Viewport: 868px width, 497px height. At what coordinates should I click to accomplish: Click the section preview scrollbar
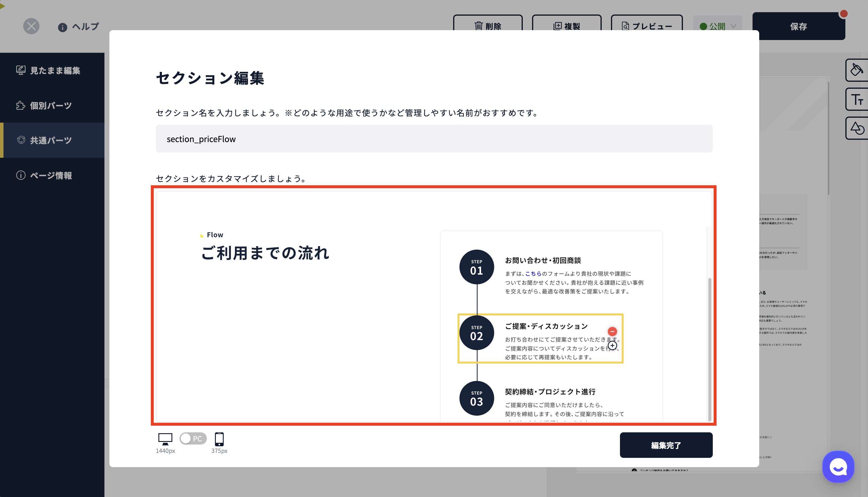(x=710, y=349)
